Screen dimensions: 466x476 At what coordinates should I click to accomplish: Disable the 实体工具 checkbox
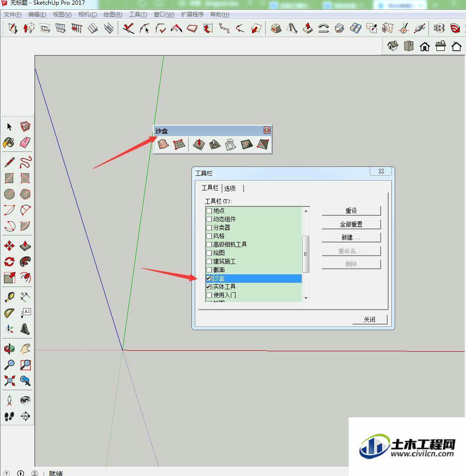click(209, 287)
